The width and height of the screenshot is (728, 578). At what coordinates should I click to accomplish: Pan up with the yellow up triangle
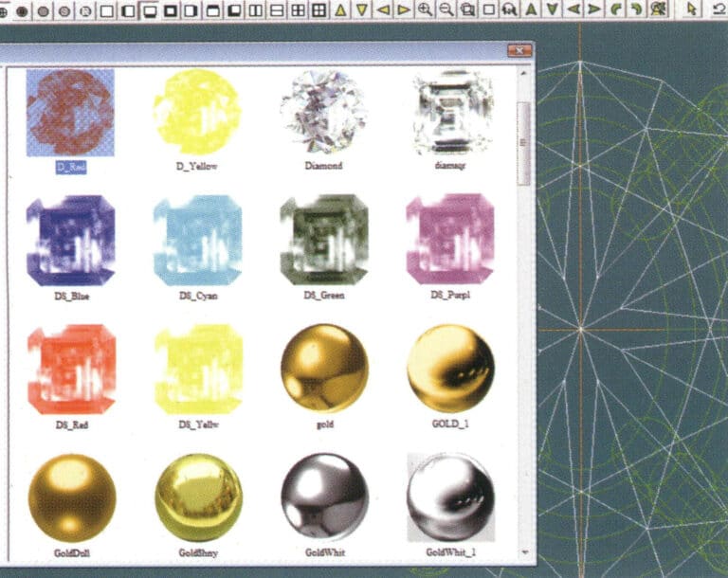(x=341, y=10)
